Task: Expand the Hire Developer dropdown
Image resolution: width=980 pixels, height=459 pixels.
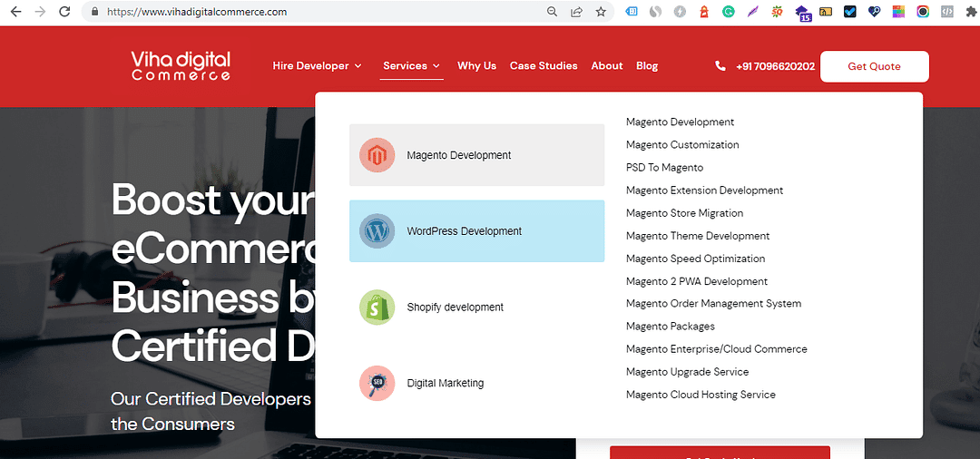Action: pyautogui.click(x=317, y=66)
